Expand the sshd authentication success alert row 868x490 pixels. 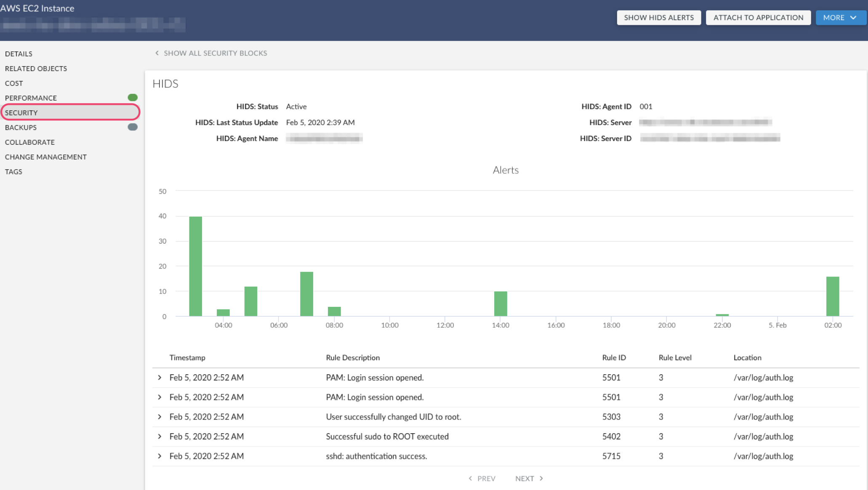pos(159,456)
